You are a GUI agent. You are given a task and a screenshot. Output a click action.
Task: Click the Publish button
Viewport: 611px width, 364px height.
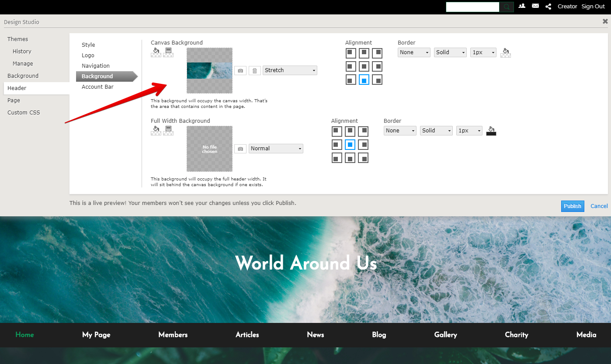coord(573,206)
